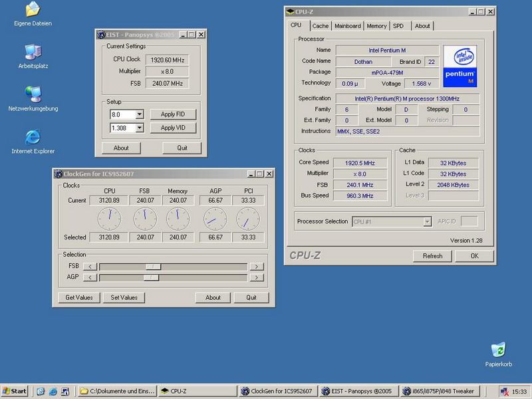The image size is (532, 399).
Task: Click Refresh in CPU-Z
Action: [x=432, y=255]
